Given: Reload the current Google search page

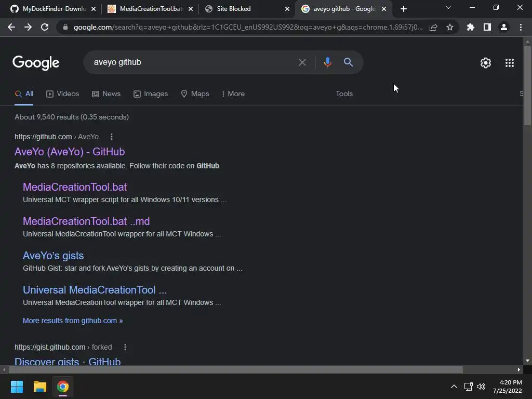Looking at the screenshot, I should (x=45, y=27).
